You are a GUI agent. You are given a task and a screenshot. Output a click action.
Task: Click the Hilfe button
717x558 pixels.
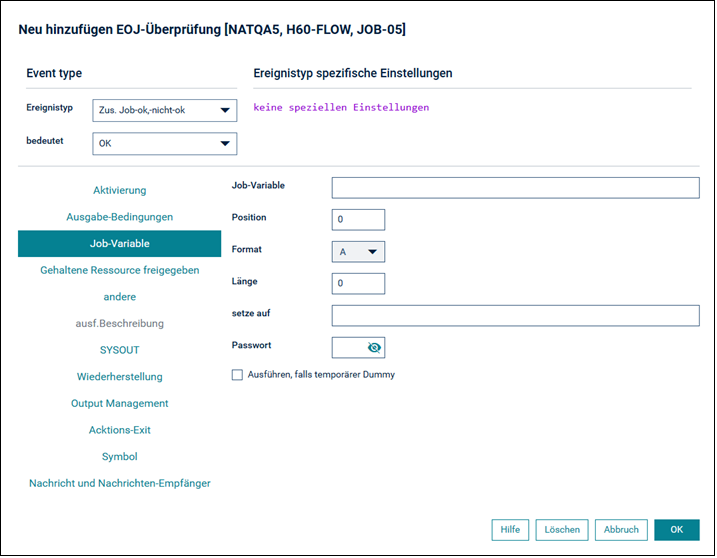tap(510, 530)
